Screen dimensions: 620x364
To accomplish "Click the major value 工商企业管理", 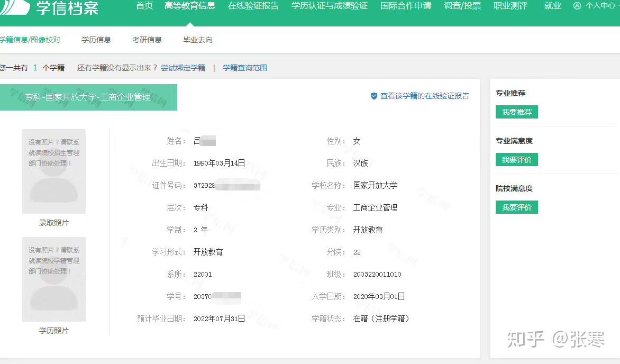I will (x=375, y=207).
